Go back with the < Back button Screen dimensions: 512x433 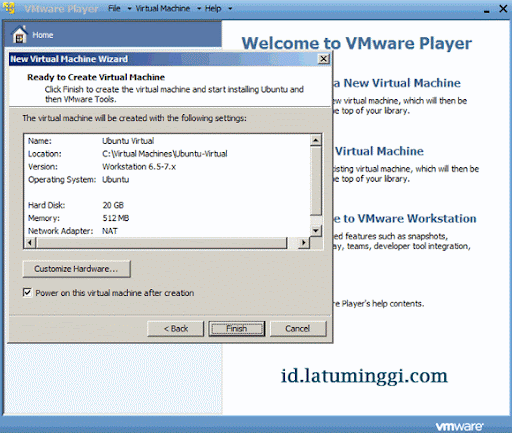tap(176, 329)
